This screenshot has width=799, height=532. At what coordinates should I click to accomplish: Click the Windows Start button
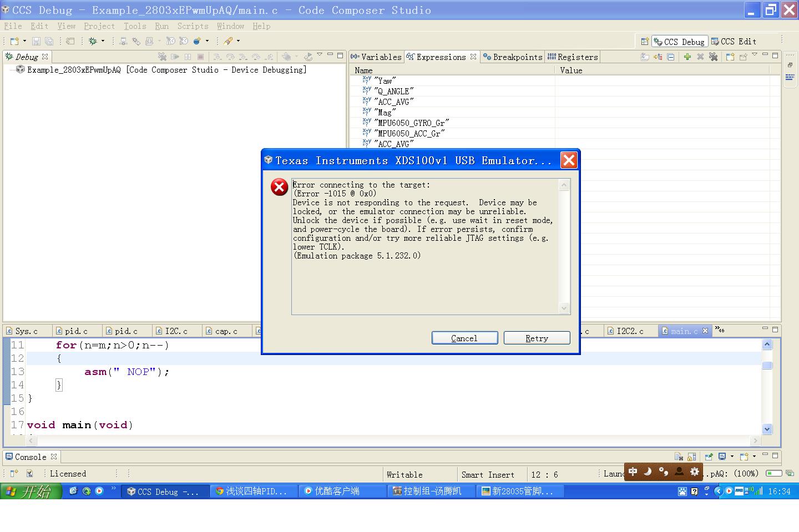click(31, 492)
